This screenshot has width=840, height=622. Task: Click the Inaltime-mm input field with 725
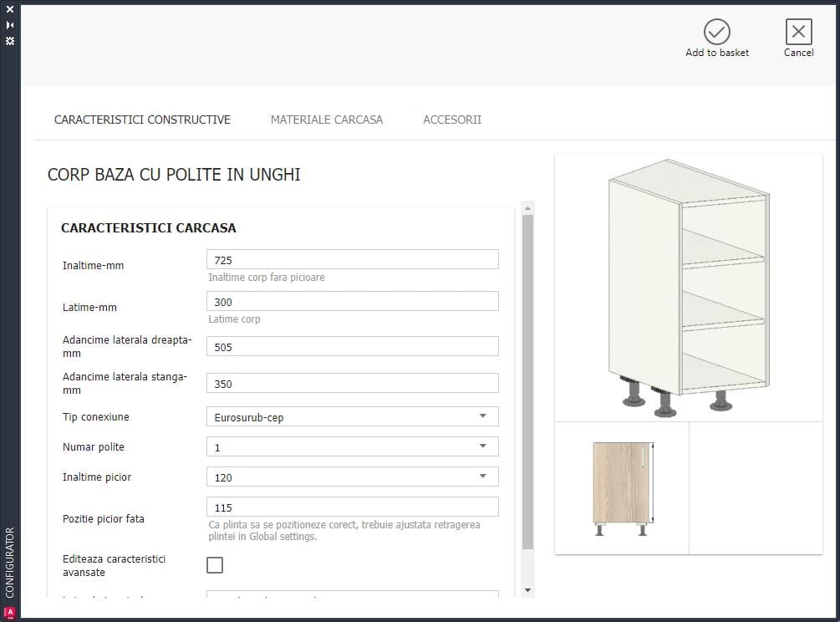(x=353, y=260)
